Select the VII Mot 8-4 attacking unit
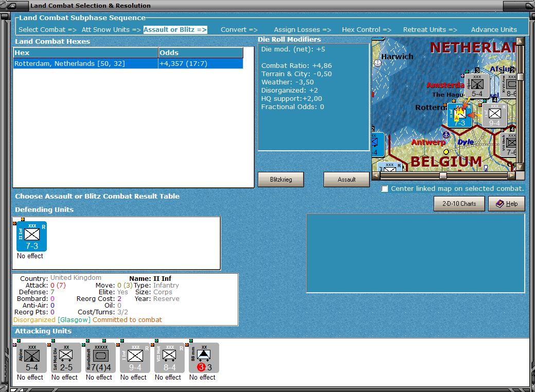Screen dimensions: 535x392 (x=169, y=358)
